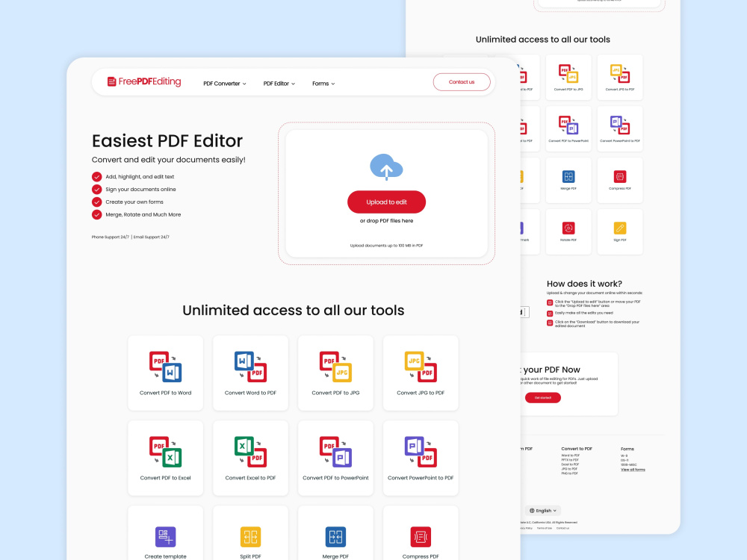Open the Convert JPG to PDF tool
The image size is (747, 560).
[x=421, y=373]
